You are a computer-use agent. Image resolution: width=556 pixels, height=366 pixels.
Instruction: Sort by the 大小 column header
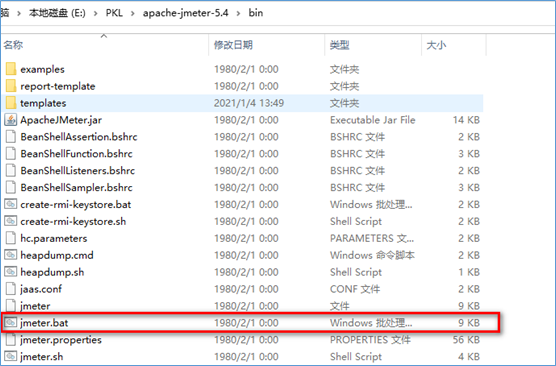(436, 45)
